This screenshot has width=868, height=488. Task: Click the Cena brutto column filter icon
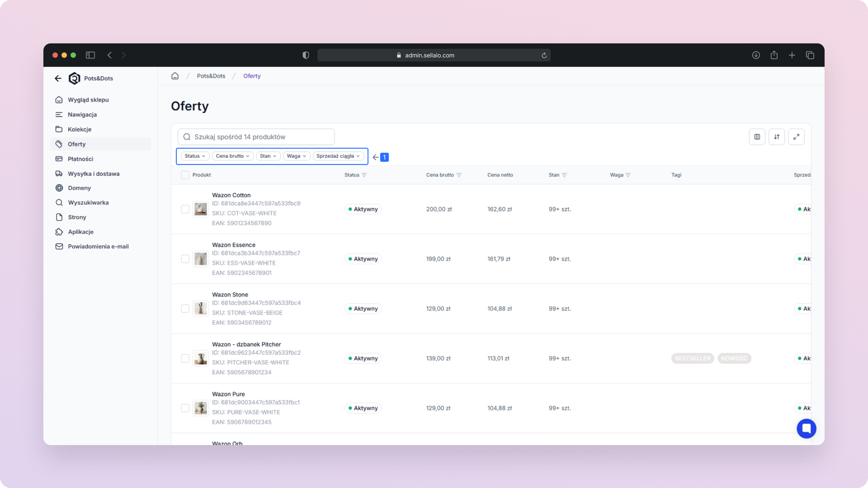[x=459, y=175]
